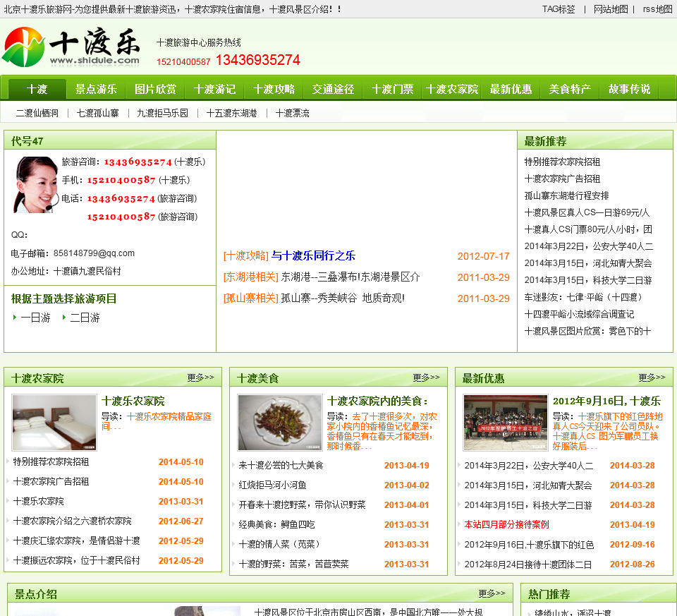The image size is (677, 616).
Task: Open the group photo thumbnail
Action: pos(506,423)
